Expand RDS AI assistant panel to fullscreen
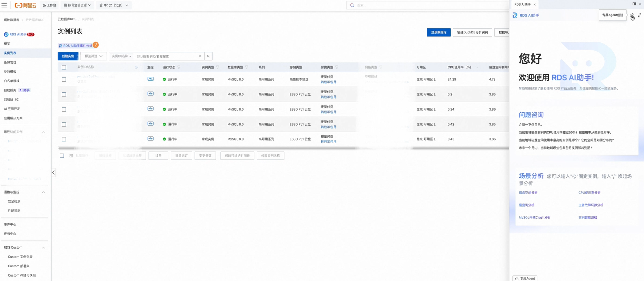 click(x=640, y=15)
